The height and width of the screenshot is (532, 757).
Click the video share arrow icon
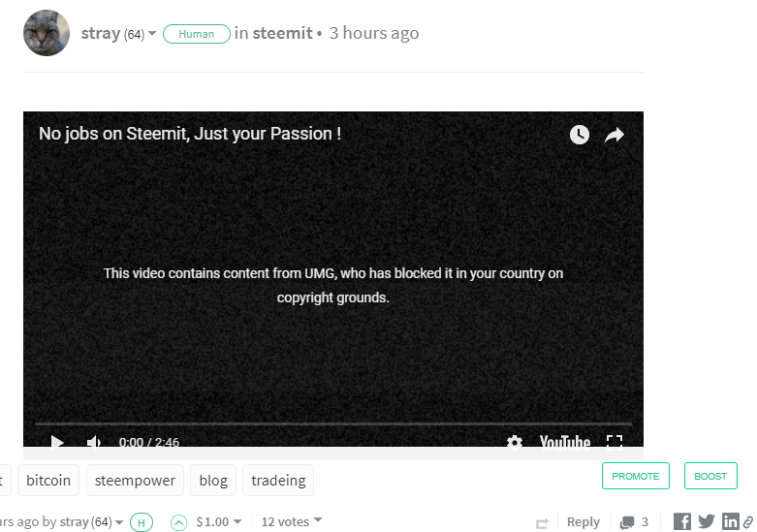[615, 135]
